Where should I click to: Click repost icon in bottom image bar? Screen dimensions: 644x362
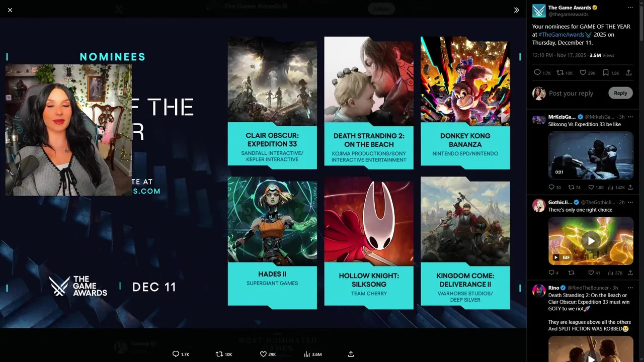[219, 354]
